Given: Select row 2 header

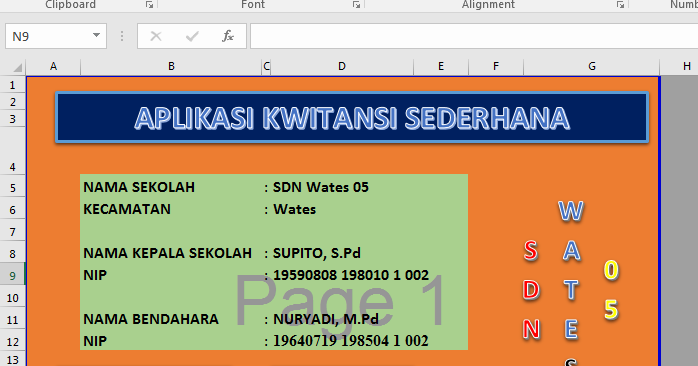Looking at the screenshot, I should (12, 102).
